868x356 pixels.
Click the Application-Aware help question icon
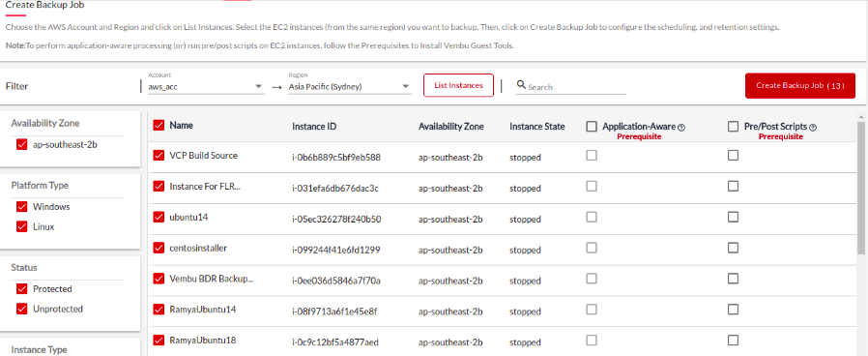[681, 128]
